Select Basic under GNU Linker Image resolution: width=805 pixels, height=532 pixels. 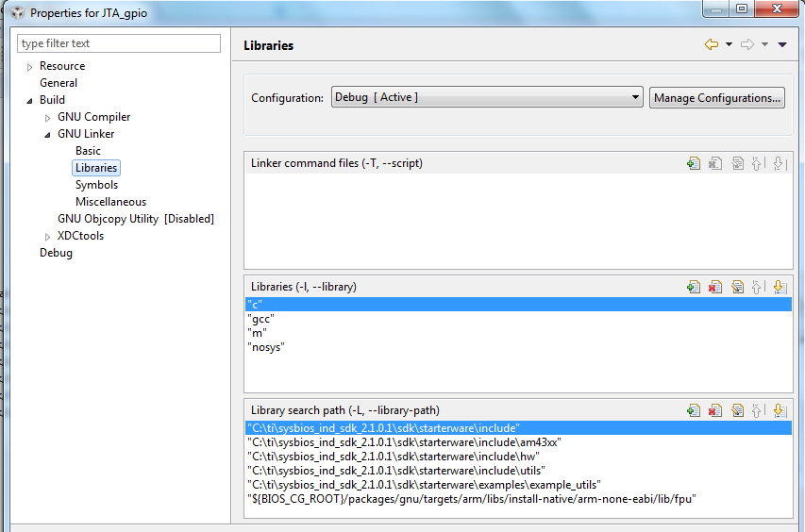tap(88, 151)
